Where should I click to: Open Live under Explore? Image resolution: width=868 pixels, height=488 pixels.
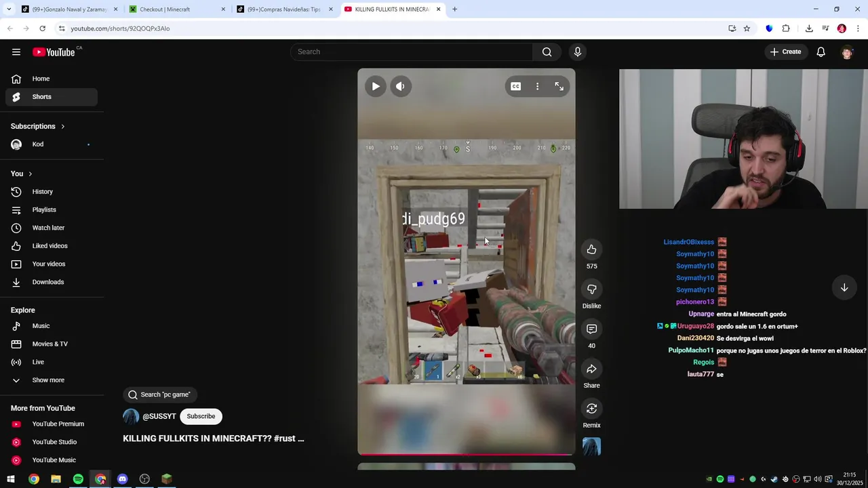pyautogui.click(x=52, y=362)
